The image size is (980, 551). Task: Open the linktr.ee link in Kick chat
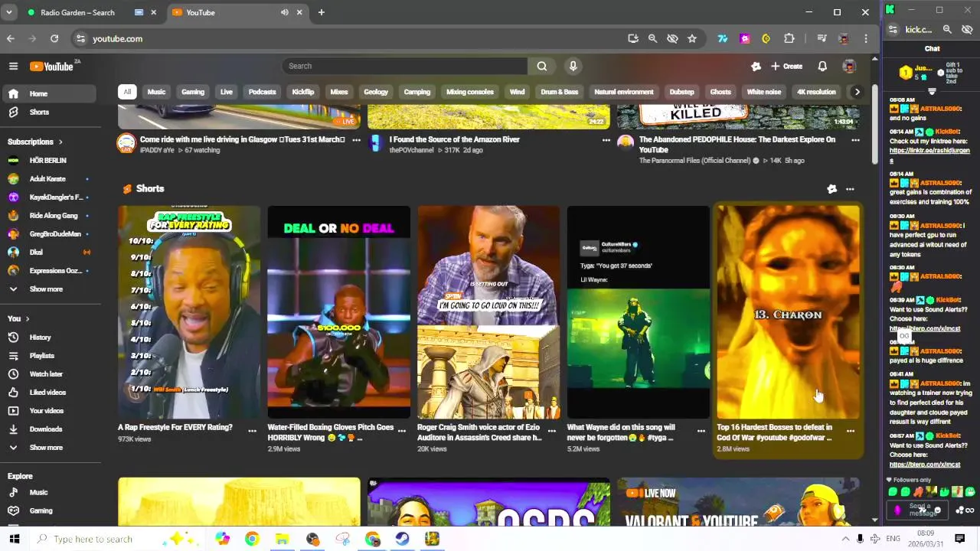click(x=929, y=154)
